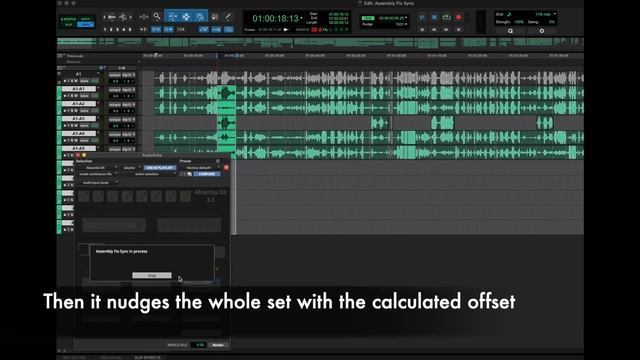The width and height of the screenshot is (640, 360).
Task: Enable Slip edit mode
Action: pos(68,25)
